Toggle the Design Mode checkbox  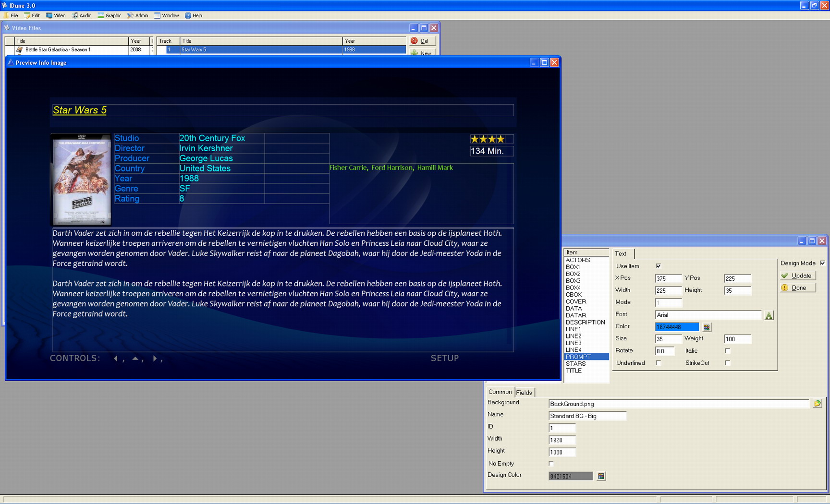[x=823, y=263]
